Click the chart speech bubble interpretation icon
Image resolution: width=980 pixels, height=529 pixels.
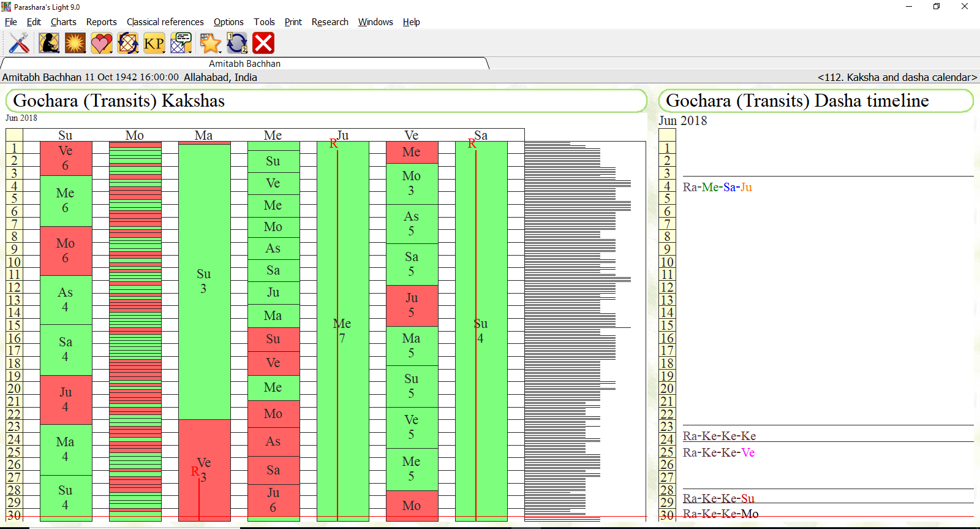(x=180, y=43)
